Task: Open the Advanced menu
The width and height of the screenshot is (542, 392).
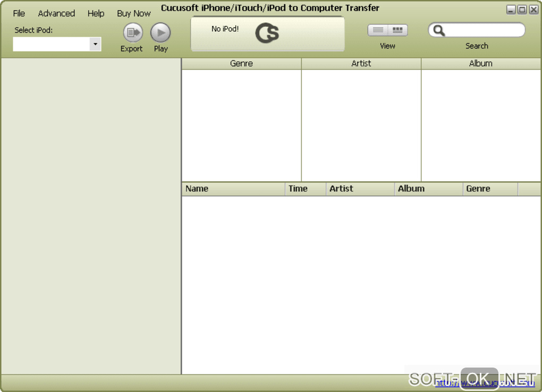Action: point(56,13)
